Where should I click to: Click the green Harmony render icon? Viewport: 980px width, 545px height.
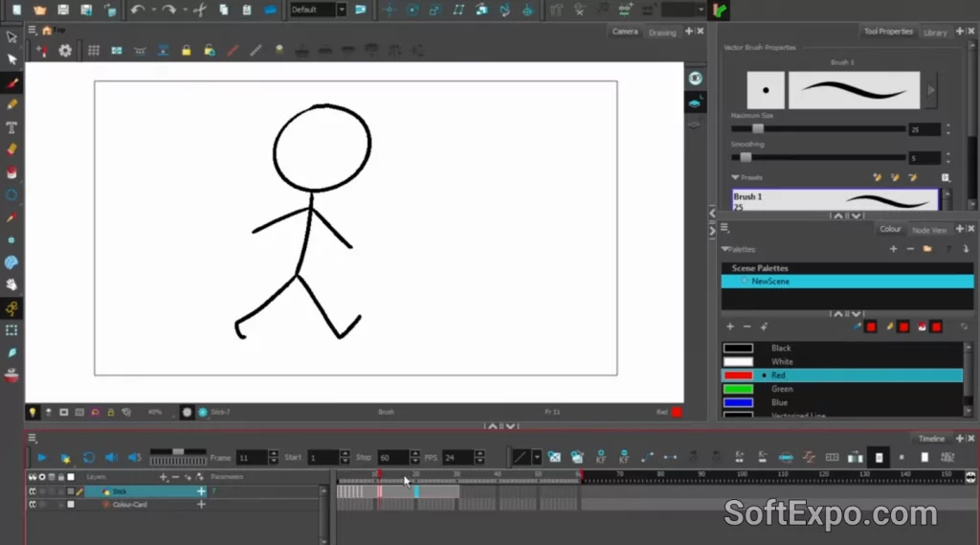[x=720, y=10]
